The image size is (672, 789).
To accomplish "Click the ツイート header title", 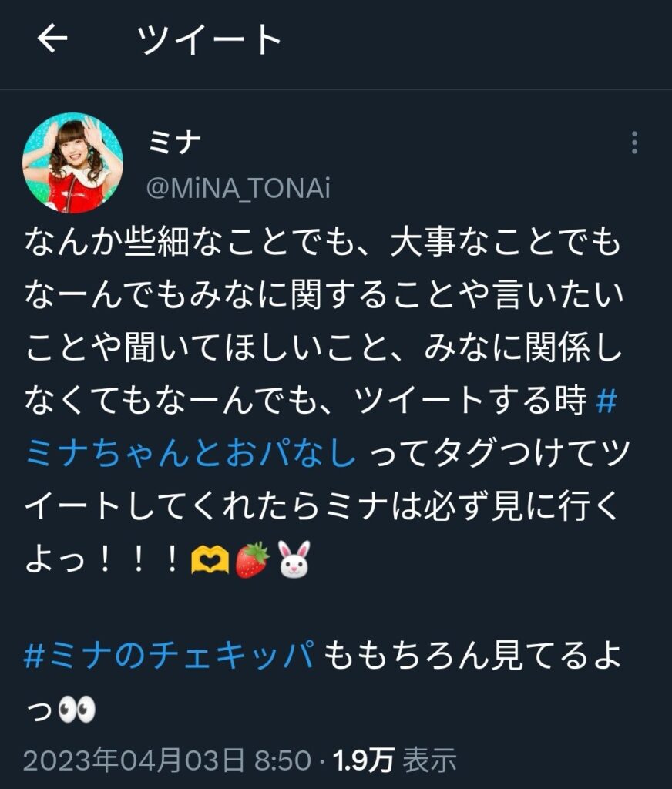I will pyautogui.click(x=209, y=39).
